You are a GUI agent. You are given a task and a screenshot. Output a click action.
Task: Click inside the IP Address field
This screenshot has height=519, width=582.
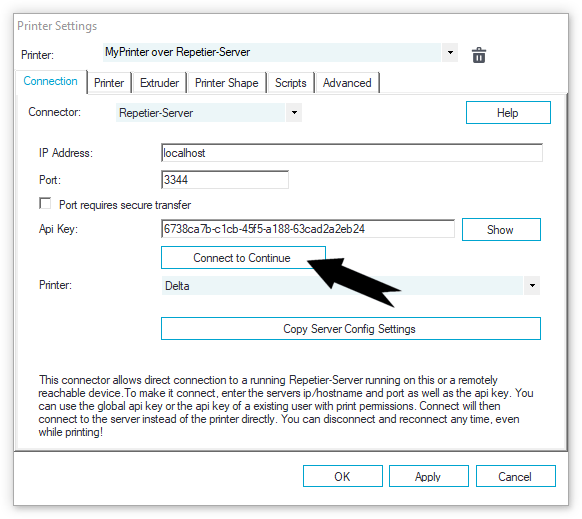coord(352,153)
